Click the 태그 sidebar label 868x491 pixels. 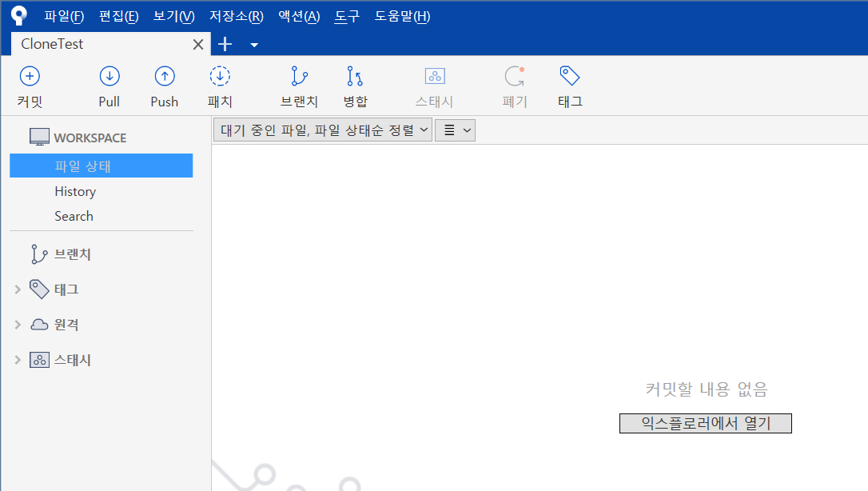66,289
